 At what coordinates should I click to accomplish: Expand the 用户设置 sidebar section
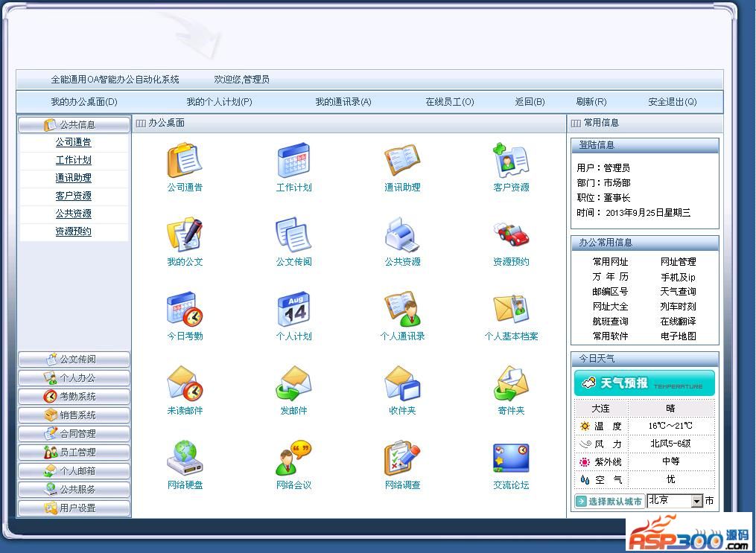click(74, 508)
